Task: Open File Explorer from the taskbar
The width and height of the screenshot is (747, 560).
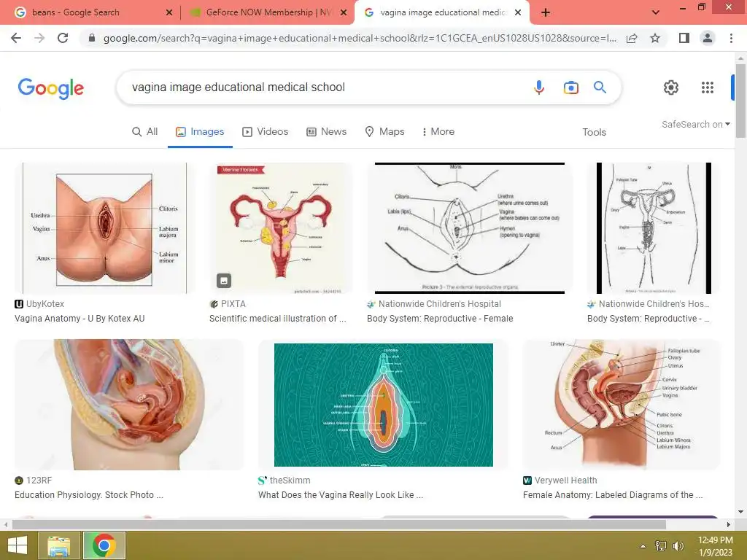Action: (x=58, y=545)
